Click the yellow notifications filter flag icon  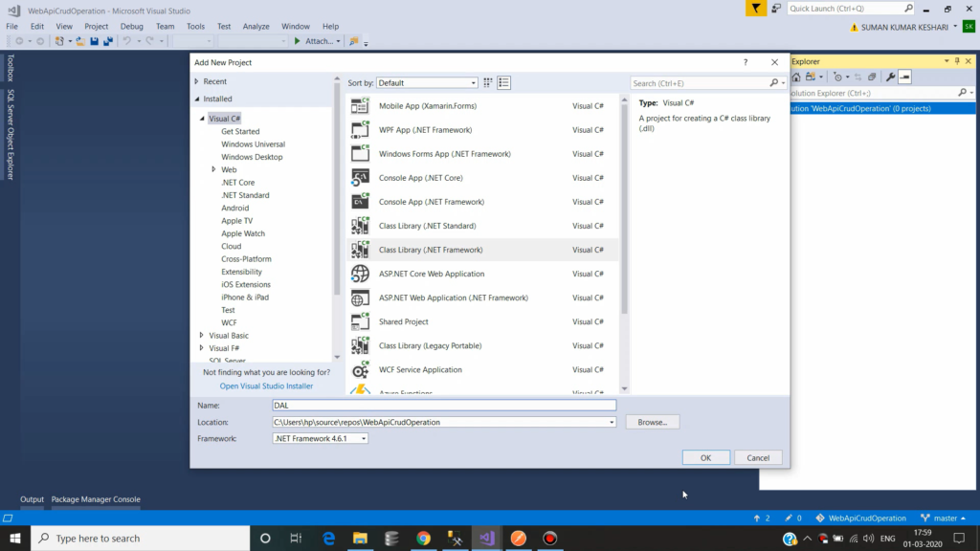click(x=756, y=8)
